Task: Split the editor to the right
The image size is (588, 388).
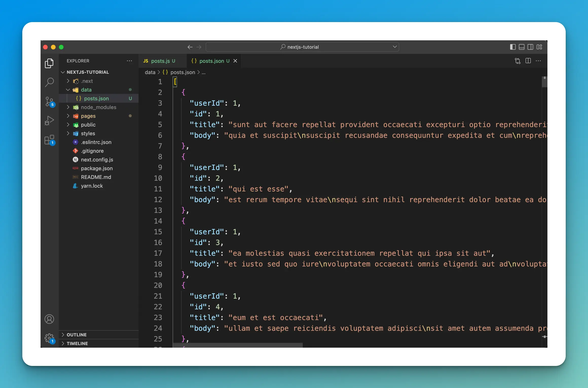Action: pos(528,61)
